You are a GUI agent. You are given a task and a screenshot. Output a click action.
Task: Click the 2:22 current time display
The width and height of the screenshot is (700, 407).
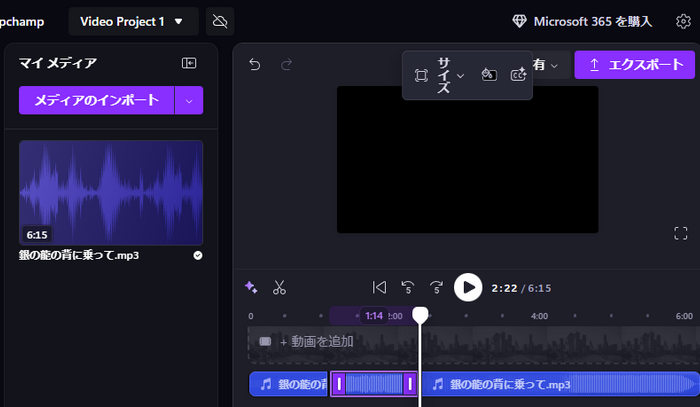(504, 288)
